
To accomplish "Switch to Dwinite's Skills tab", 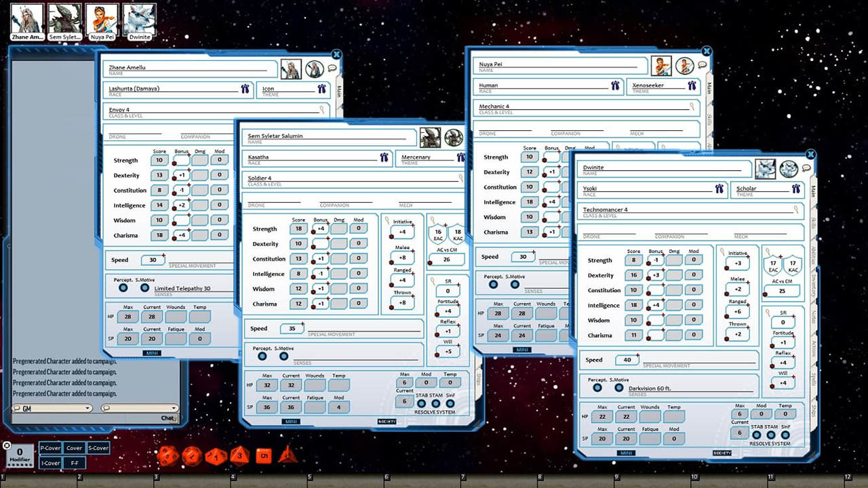I will point(812,222).
